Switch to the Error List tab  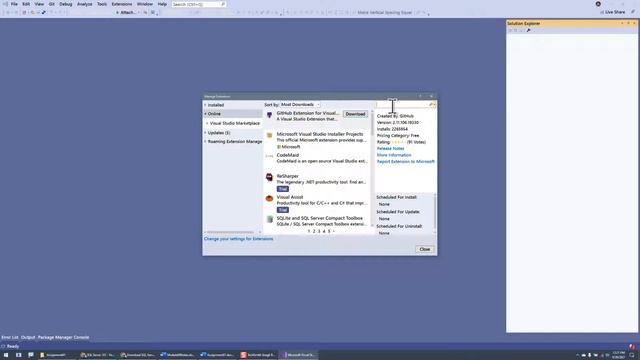click(x=10, y=338)
